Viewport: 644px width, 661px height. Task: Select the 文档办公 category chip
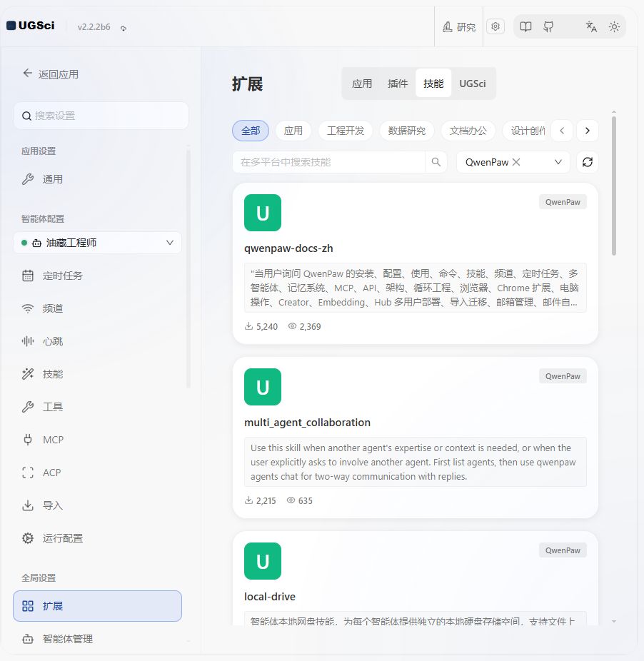point(468,131)
